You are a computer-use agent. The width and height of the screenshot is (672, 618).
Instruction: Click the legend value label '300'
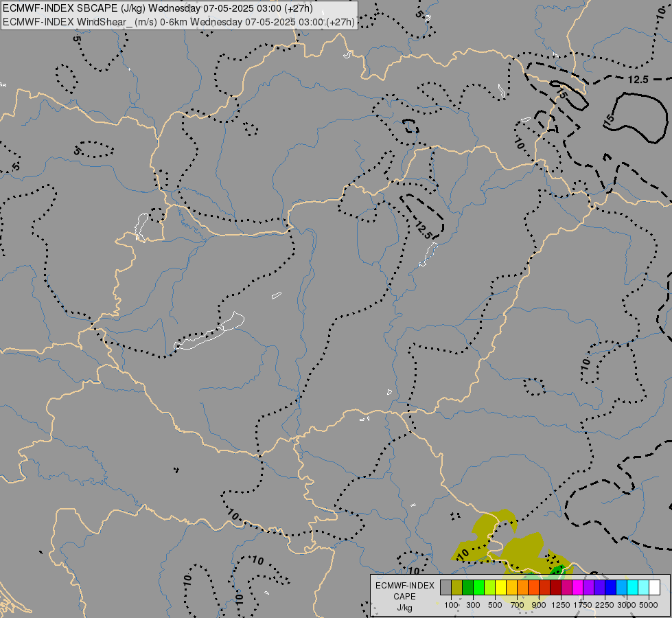pos(473,605)
